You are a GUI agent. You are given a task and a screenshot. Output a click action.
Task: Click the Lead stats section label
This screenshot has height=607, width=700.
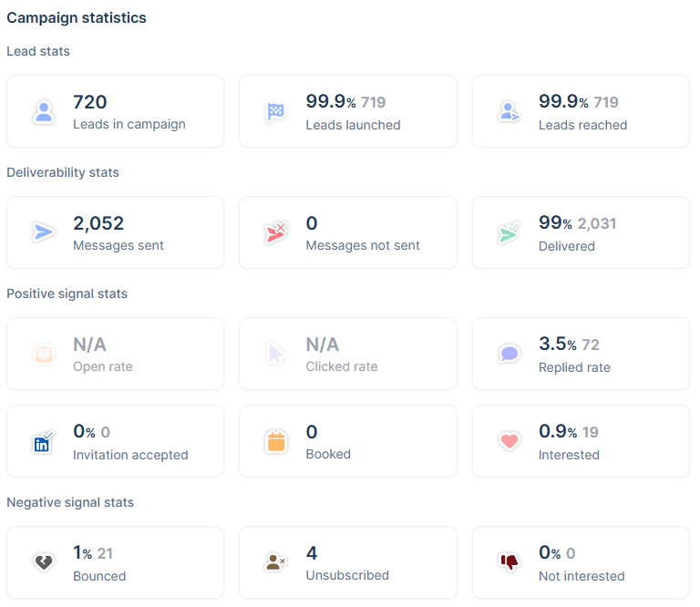point(38,51)
